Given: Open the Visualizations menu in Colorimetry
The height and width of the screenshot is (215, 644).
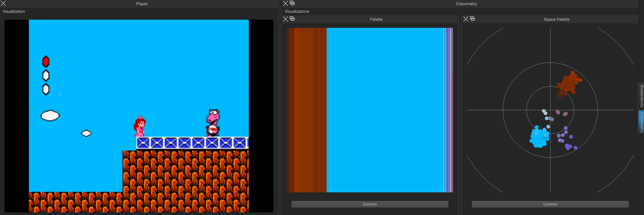Looking at the screenshot, I should coord(297,11).
